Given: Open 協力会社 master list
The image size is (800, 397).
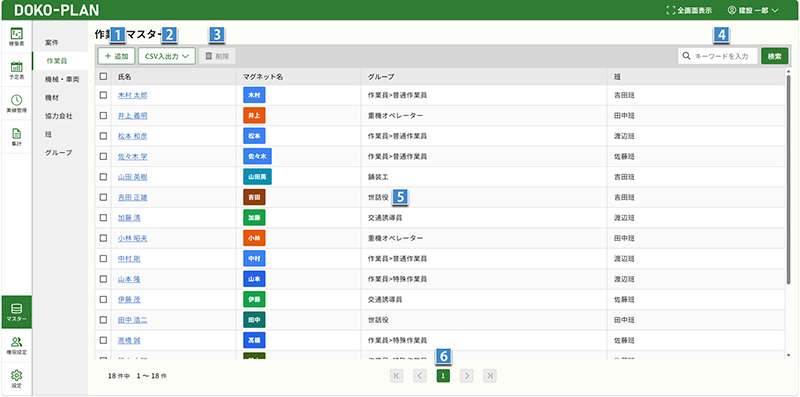Looking at the screenshot, I should pyautogui.click(x=59, y=116).
